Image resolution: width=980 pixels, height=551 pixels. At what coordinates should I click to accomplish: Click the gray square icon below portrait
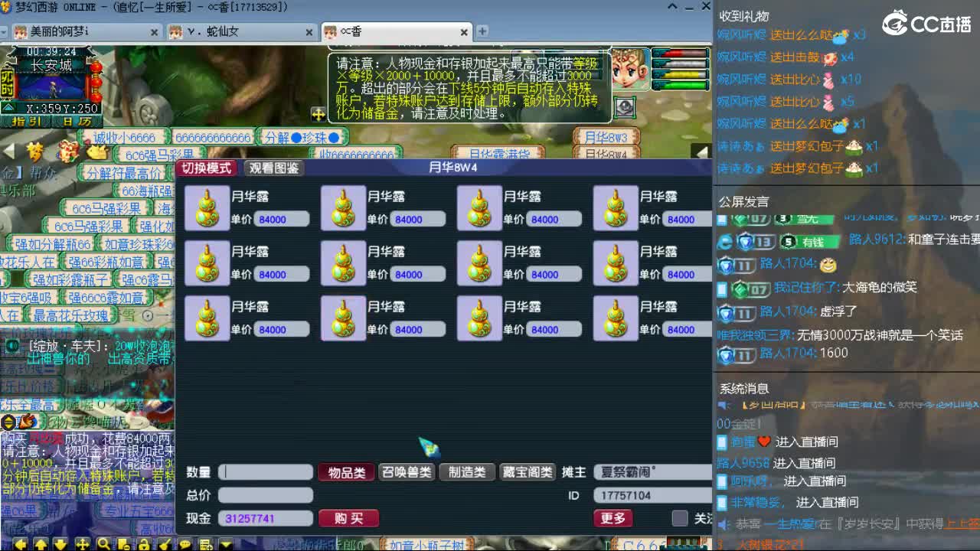626,107
